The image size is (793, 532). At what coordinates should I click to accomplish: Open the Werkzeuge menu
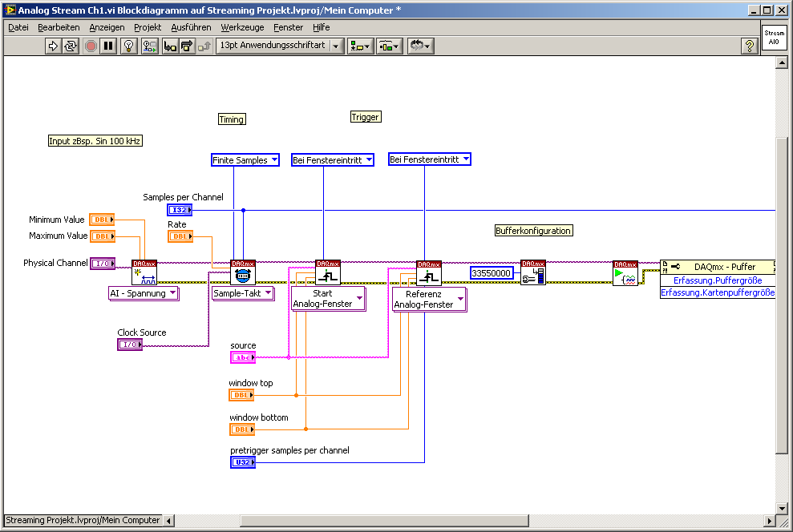(x=242, y=27)
